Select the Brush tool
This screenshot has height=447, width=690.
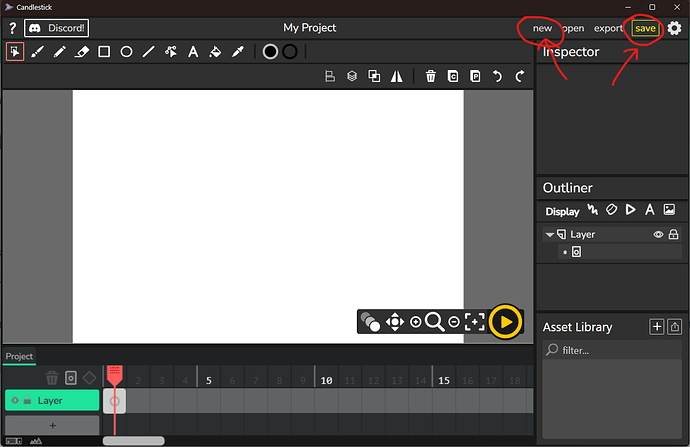37,52
